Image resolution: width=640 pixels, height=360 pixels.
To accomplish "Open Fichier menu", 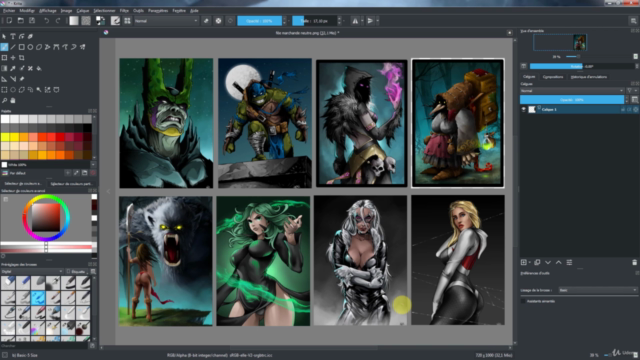I will tap(9, 11).
